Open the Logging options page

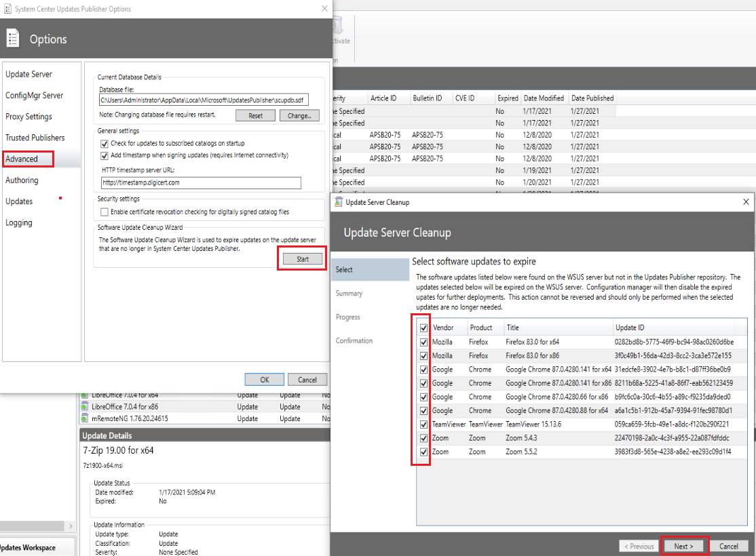coord(19,222)
